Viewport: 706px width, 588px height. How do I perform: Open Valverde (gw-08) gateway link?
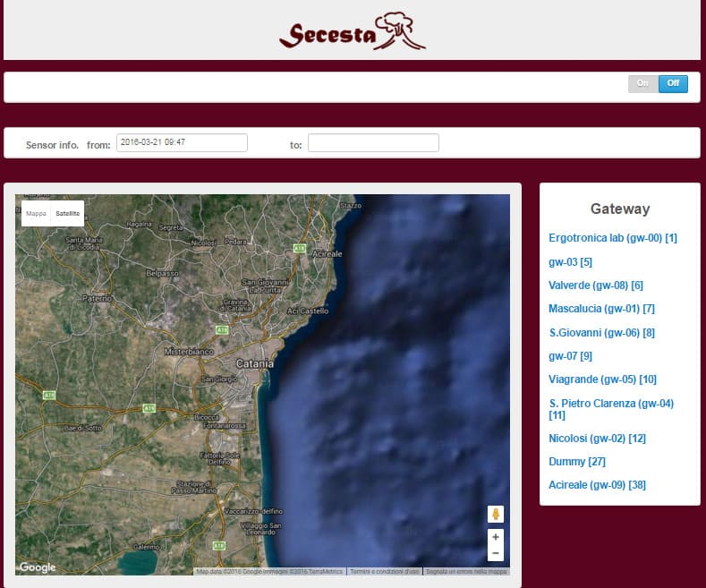(595, 285)
